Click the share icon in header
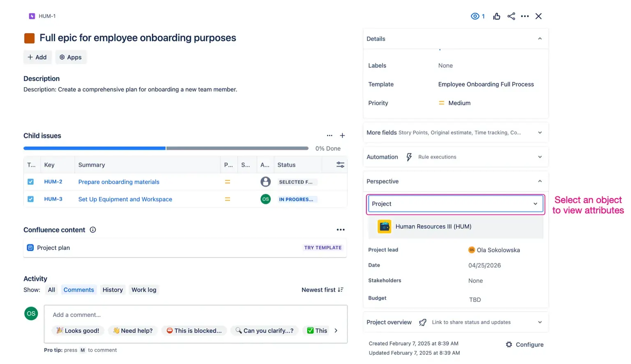 511,16
